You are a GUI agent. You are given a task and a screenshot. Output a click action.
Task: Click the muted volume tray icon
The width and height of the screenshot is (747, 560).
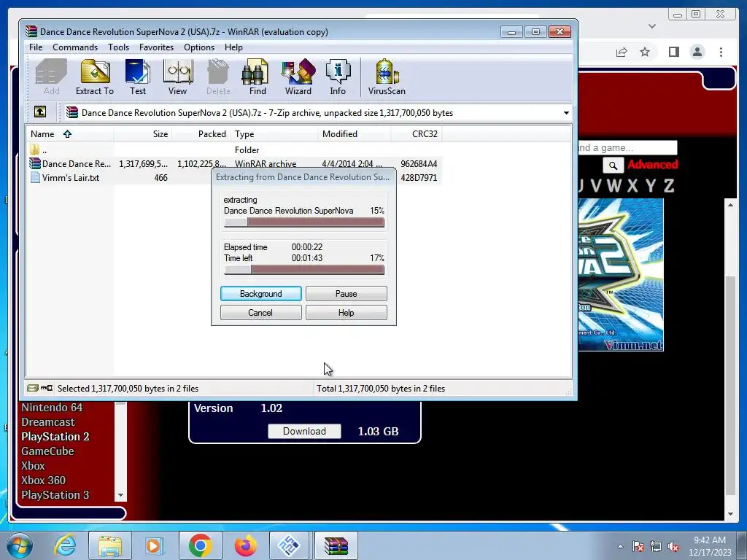click(x=673, y=546)
